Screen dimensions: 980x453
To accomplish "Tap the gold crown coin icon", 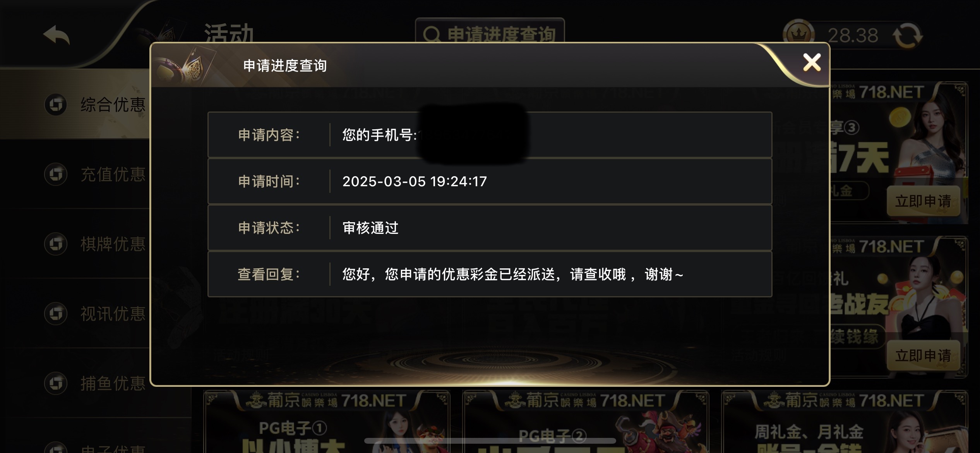I will 798,35.
